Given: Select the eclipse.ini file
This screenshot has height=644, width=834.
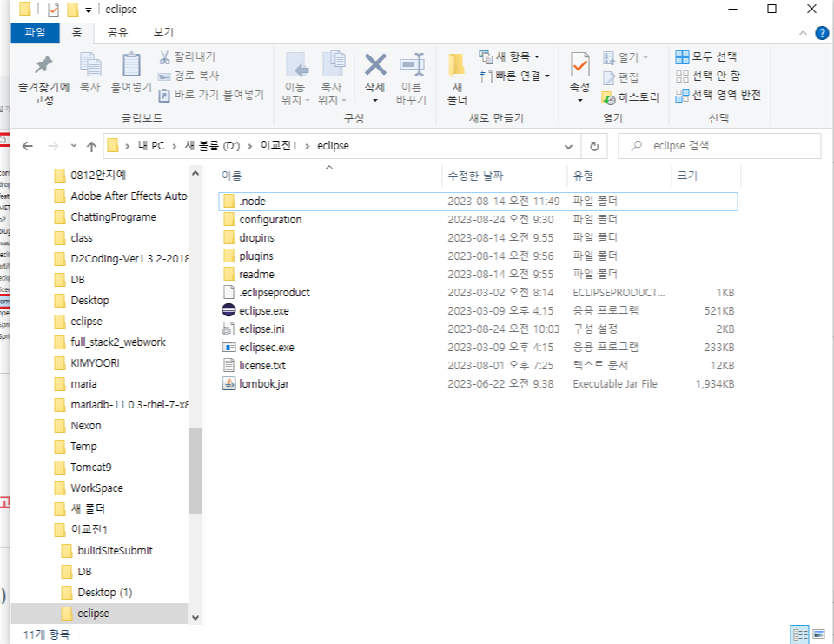Looking at the screenshot, I should (478, 329).
